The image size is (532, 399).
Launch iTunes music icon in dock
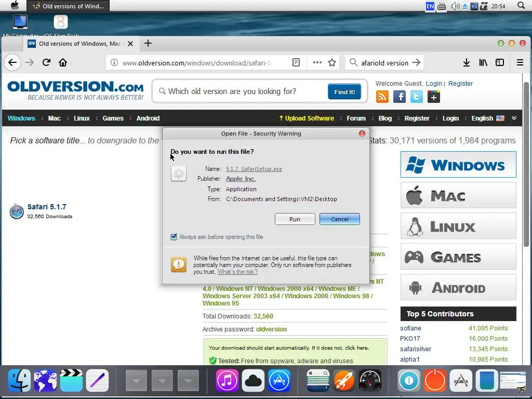coord(228,380)
